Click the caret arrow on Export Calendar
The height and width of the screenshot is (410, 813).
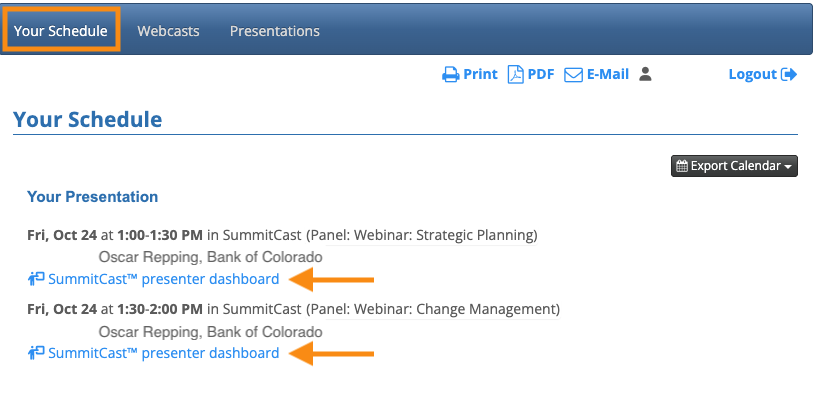point(789,167)
